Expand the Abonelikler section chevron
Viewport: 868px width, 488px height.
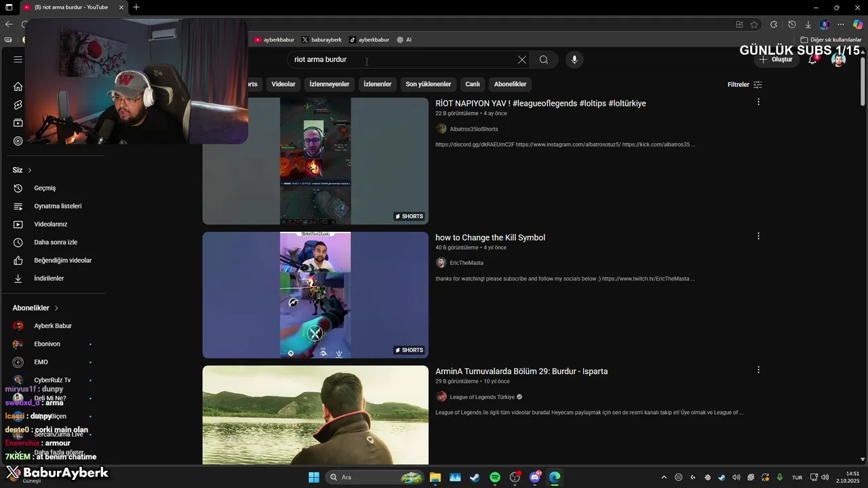click(56, 308)
